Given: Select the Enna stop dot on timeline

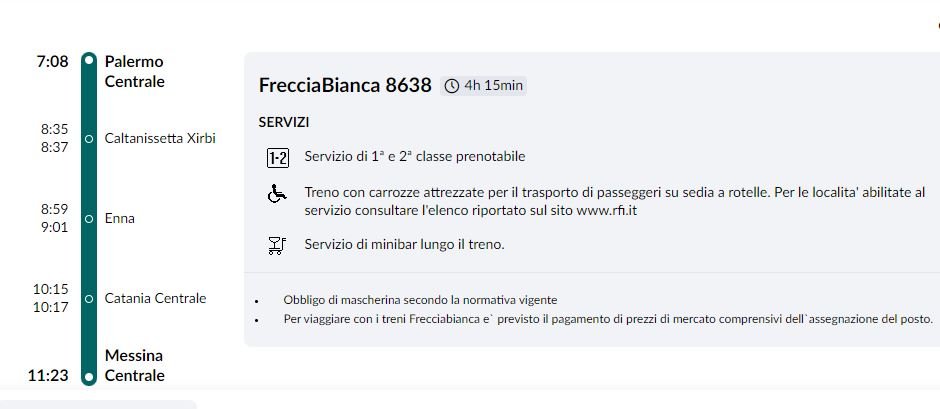Looking at the screenshot, I should click(x=88, y=218).
